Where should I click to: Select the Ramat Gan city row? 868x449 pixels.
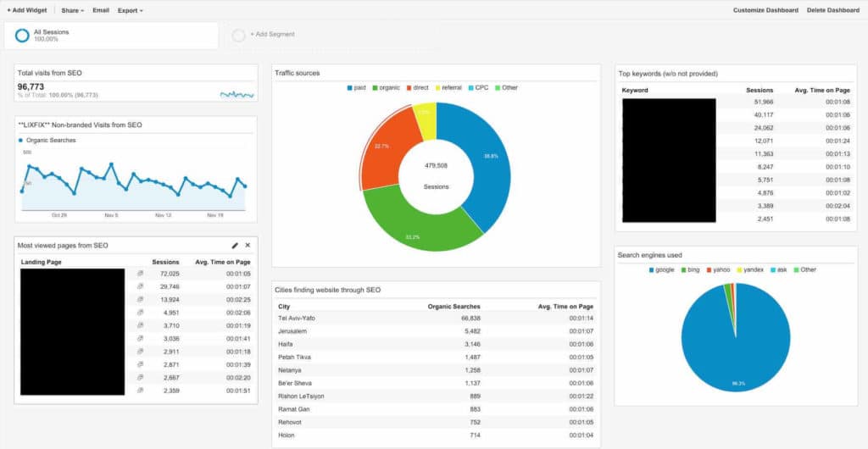pyautogui.click(x=436, y=409)
